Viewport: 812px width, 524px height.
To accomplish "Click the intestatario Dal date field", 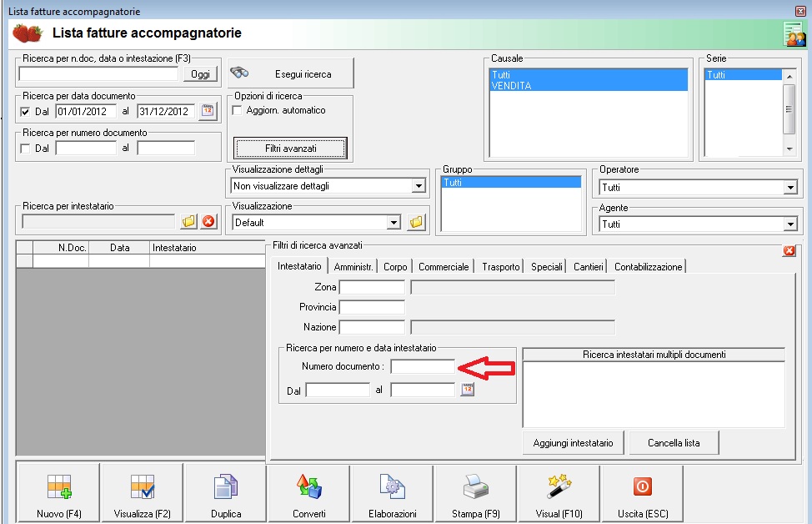I will [x=338, y=390].
